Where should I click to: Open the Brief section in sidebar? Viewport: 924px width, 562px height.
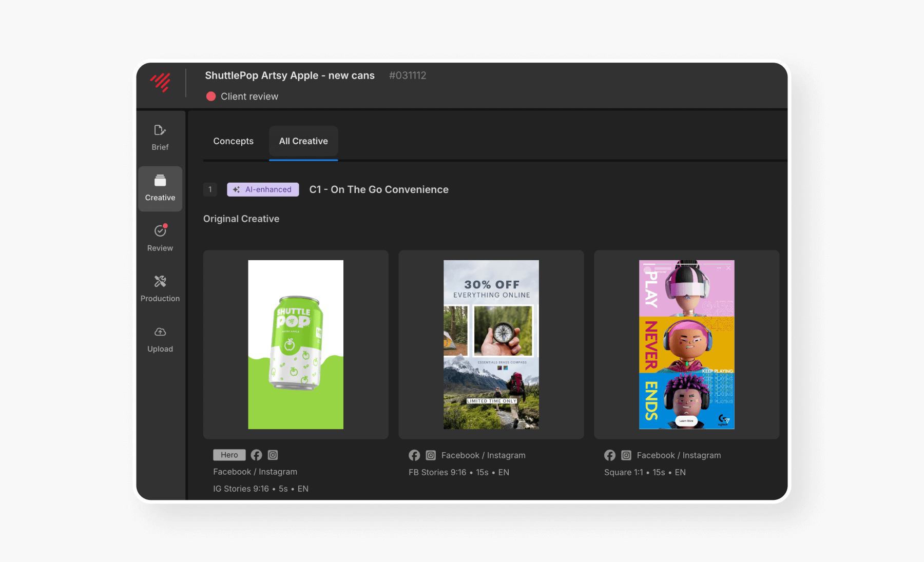pyautogui.click(x=160, y=137)
